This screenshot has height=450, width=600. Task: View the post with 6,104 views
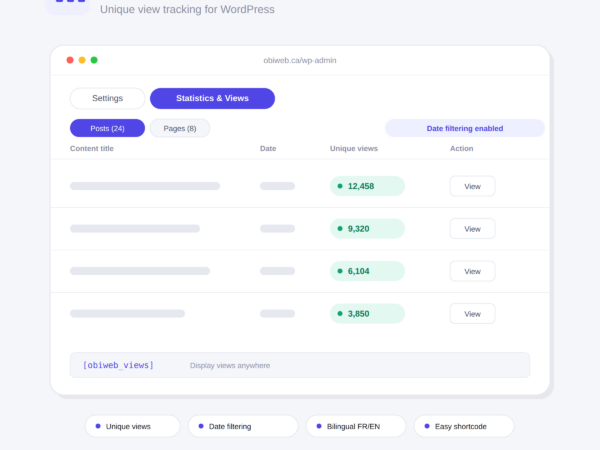[x=473, y=271]
